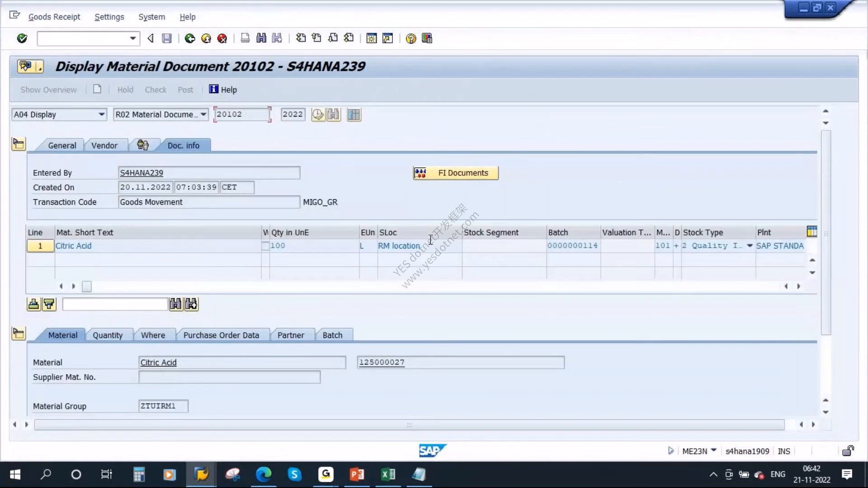This screenshot has height=488, width=868.
Task: Click the green Back arrow icon
Action: [190, 38]
